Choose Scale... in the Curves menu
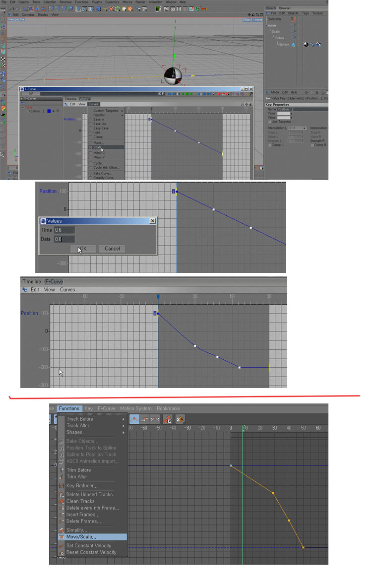Image resolution: width=381 pixels, height=588 pixels. (106, 147)
